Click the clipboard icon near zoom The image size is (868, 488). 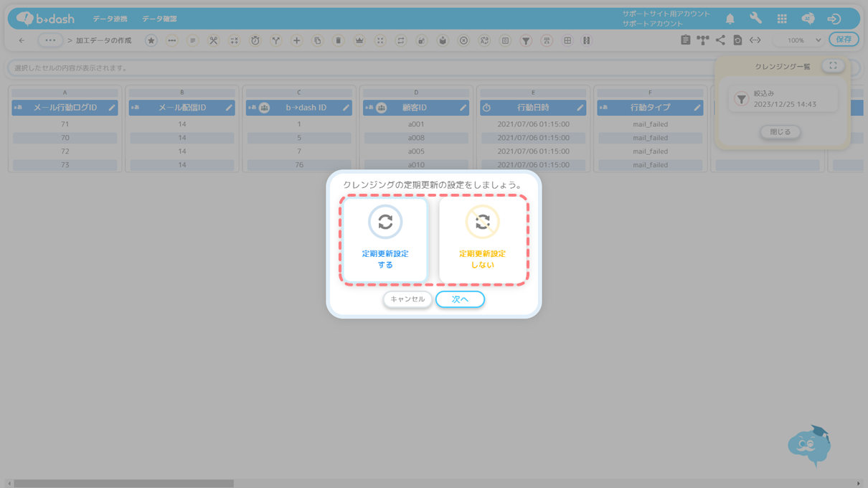coord(685,40)
